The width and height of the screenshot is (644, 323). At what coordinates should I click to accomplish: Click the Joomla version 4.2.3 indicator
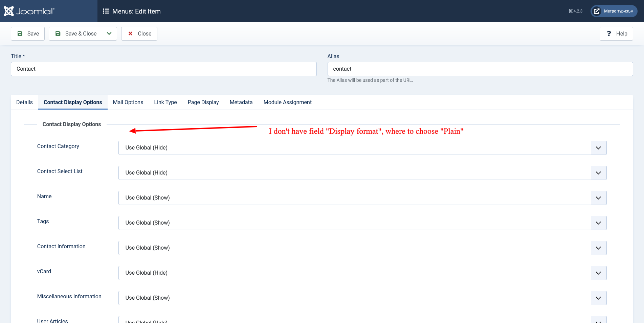click(575, 11)
